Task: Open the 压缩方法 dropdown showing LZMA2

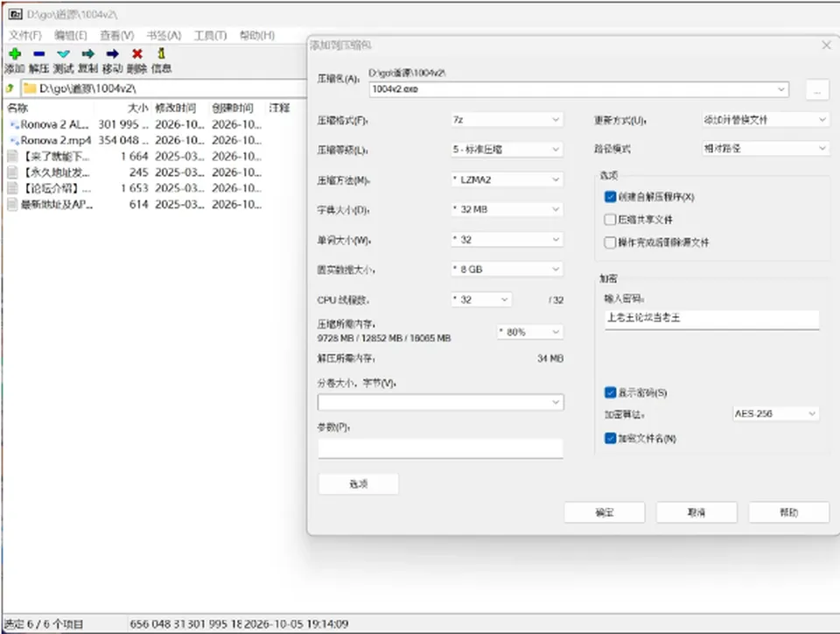Action: (507, 180)
